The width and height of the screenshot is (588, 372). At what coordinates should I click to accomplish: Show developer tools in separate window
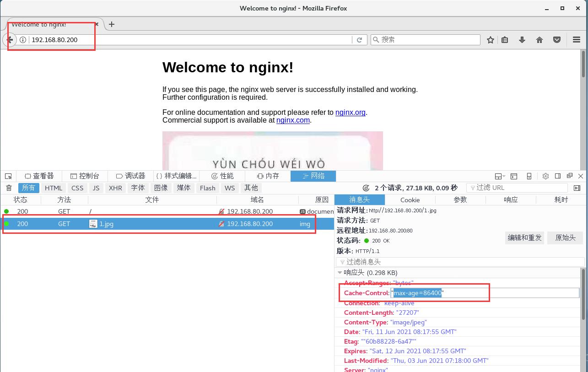click(570, 176)
